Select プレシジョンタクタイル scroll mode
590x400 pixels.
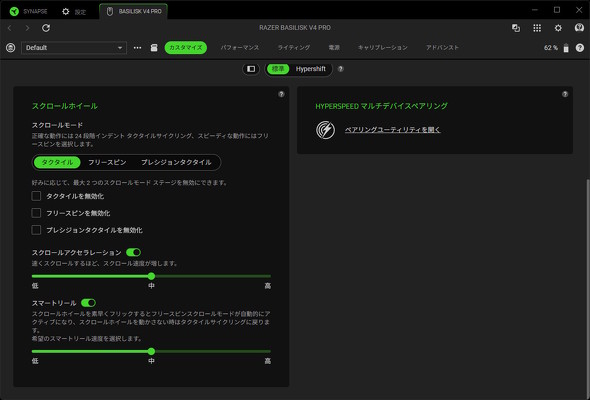coord(176,162)
